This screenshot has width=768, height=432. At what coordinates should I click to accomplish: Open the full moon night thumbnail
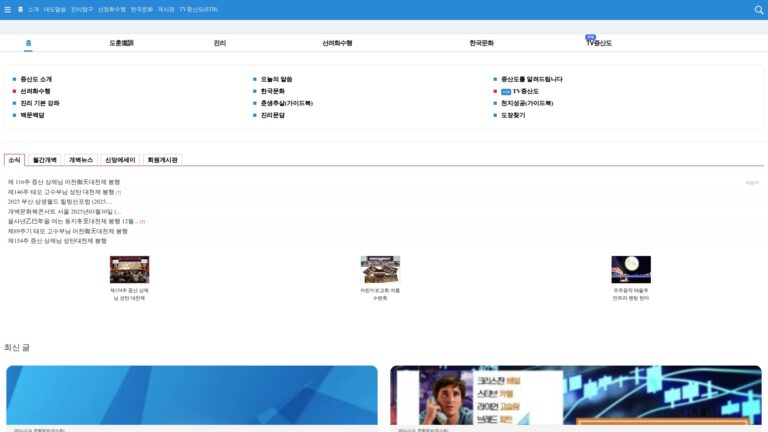click(x=631, y=269)
